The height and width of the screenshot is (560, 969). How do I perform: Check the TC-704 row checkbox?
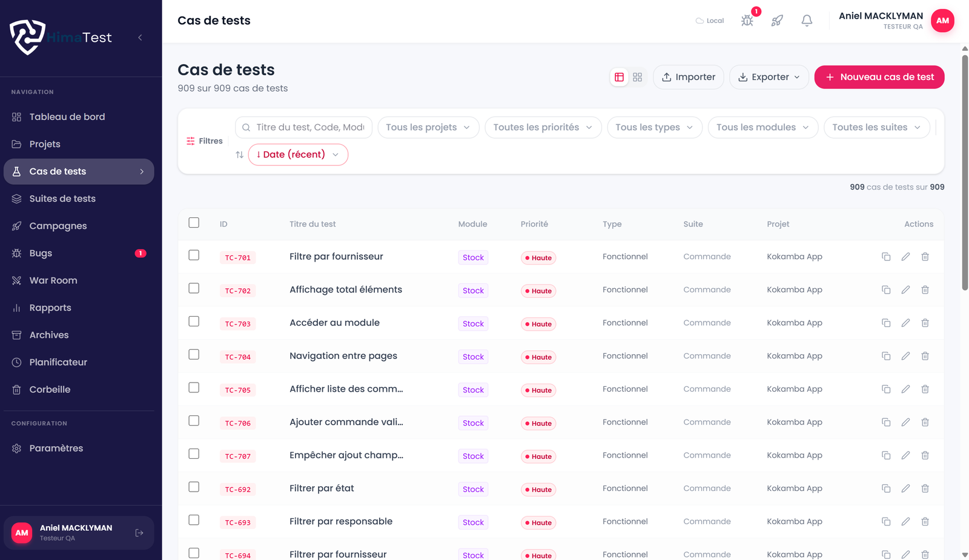(x=194, y=355)
